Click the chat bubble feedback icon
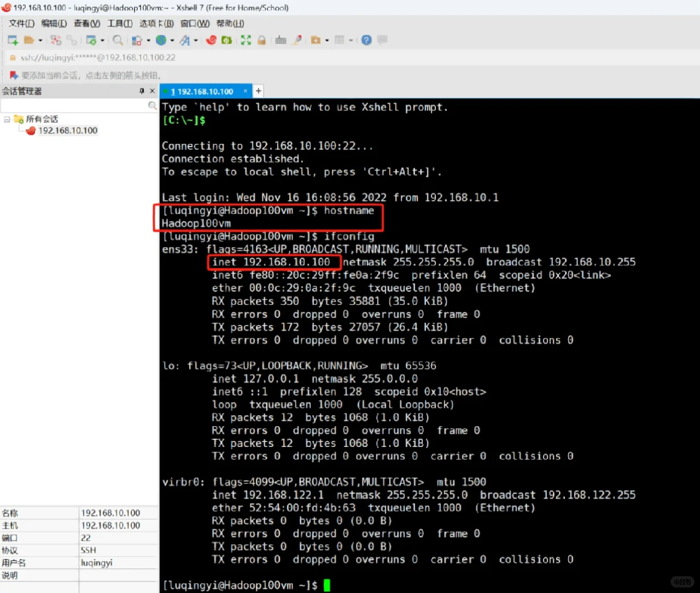This screenshot has height=593, width=700. (x=382, y=40)
